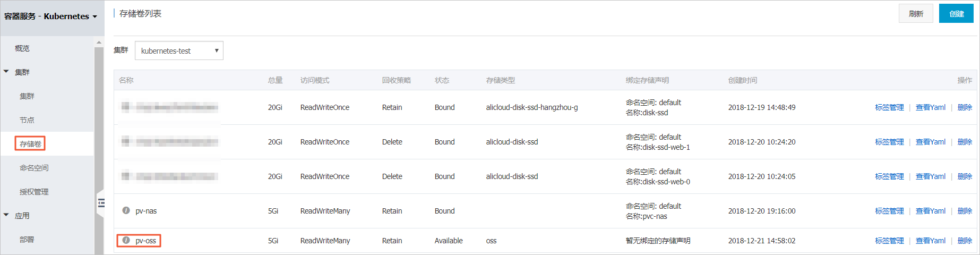Click 查看Yaml for pv-oss row
The width and height of the screenshot is (980, 255).
click(931, 241)
